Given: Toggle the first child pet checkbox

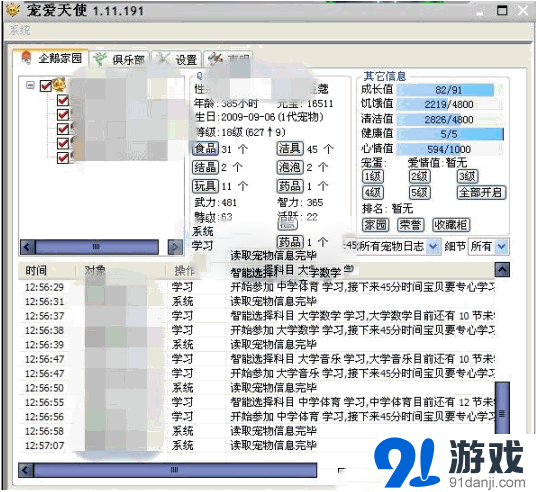Looking at the screenshot, I should [63, 100].
